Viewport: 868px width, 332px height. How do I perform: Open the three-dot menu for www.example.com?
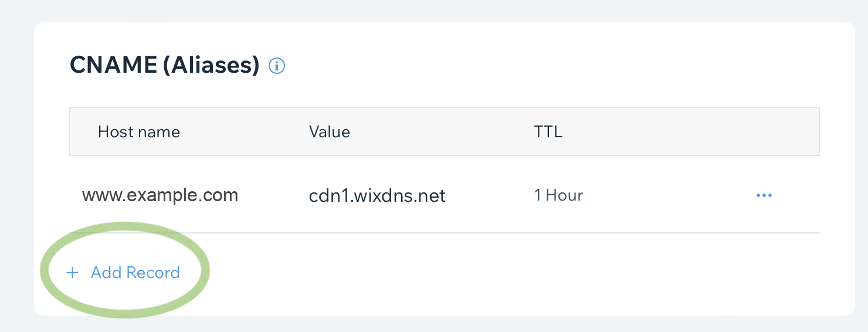pos(764,195)
